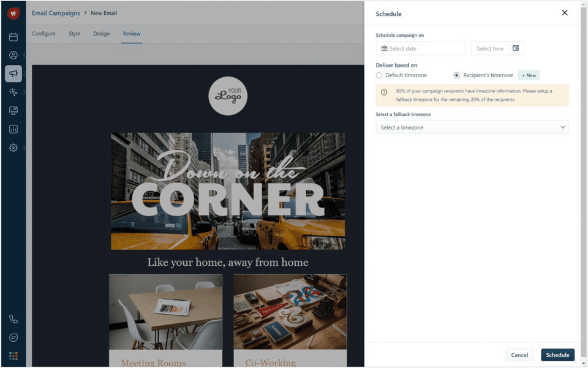Click the warning info icon in the alert
Viewport: 588px width, 368px height.
click(x=384, y=92)
